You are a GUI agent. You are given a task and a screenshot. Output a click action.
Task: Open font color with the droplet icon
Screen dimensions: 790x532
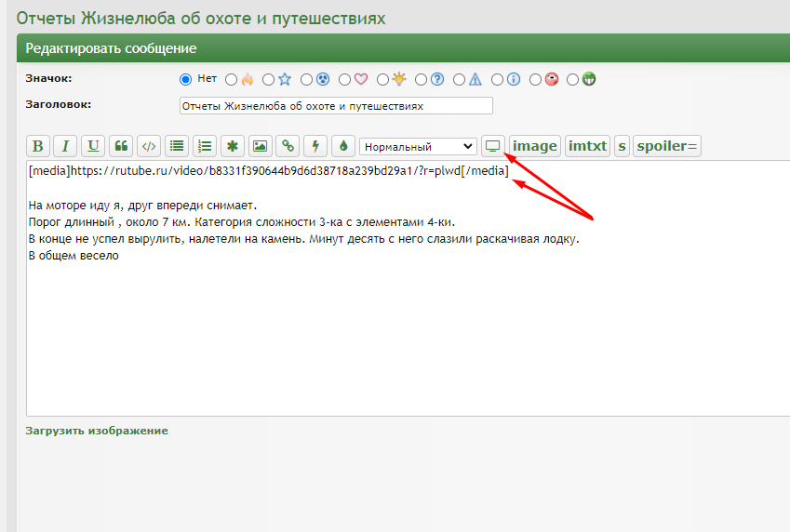pos(343,146)
